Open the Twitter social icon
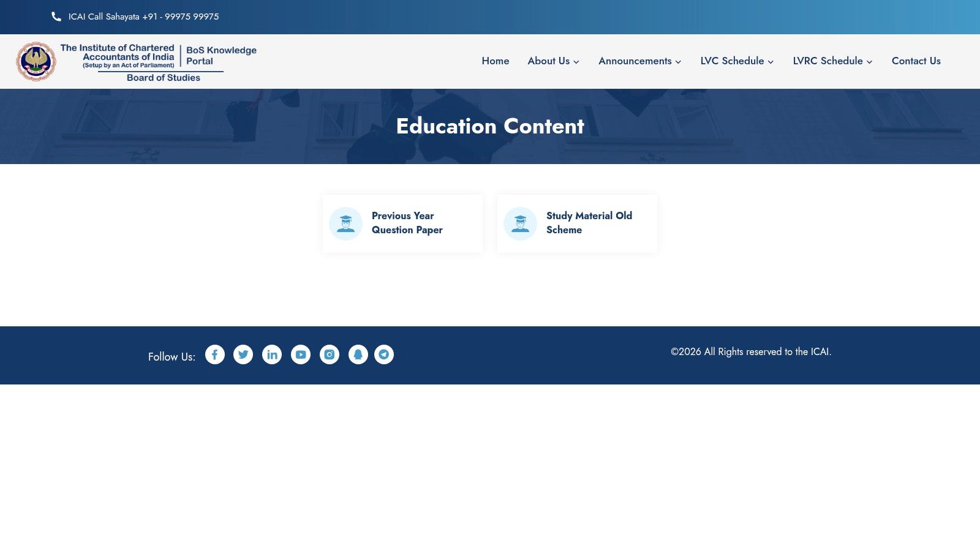Image resolution: width=980 pixels, height=551 pixels. tap(243, 354)
